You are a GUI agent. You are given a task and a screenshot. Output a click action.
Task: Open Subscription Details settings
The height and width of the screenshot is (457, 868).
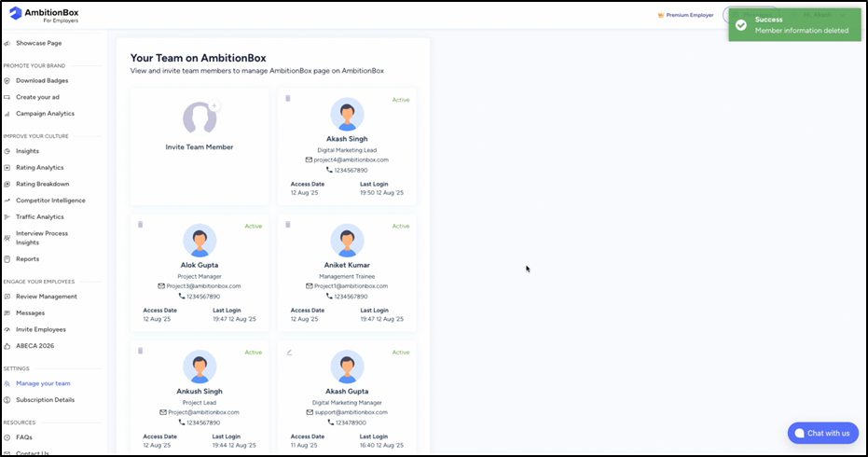tap(45, 400)
